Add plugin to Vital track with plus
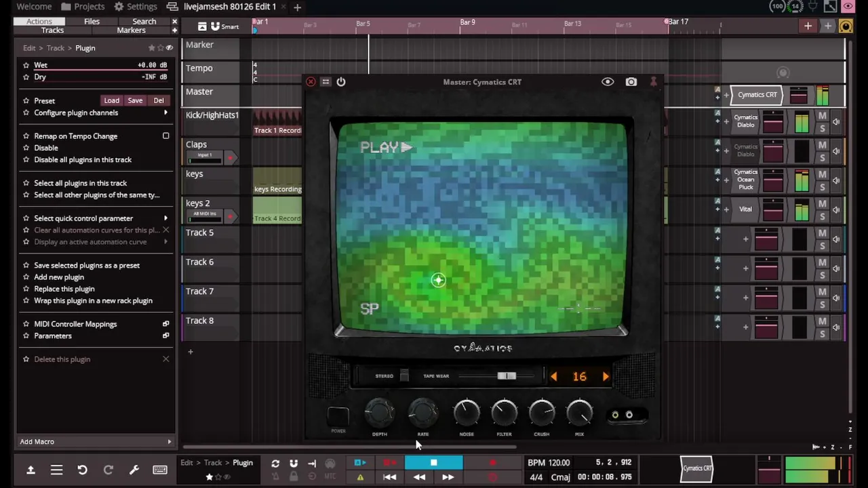The width and height of the screenshot is (868, 488). tap(726, 209)
